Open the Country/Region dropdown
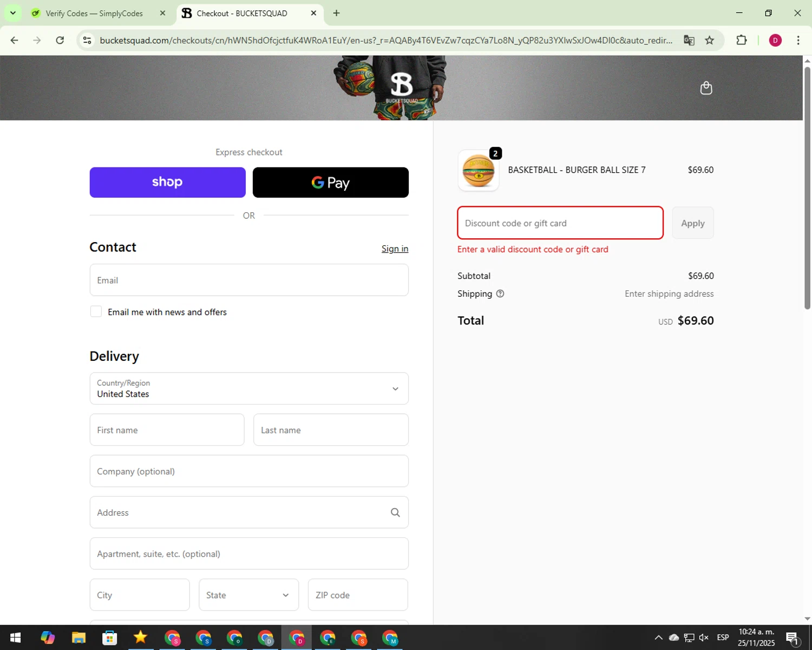This screenshot has height=650, width=812. [249, 388]
